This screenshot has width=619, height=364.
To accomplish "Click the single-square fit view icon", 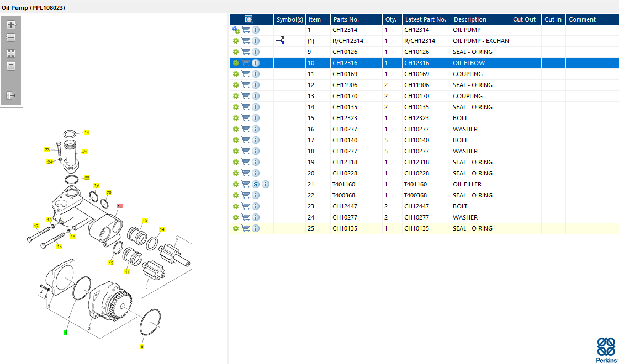I will click(11, 66).
